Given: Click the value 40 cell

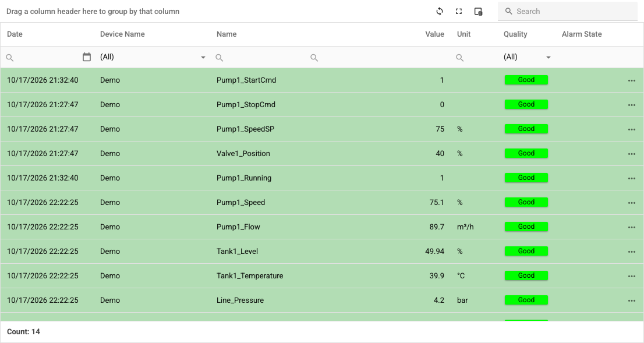Looking at the screenshot, I should [x=440, y=154].
